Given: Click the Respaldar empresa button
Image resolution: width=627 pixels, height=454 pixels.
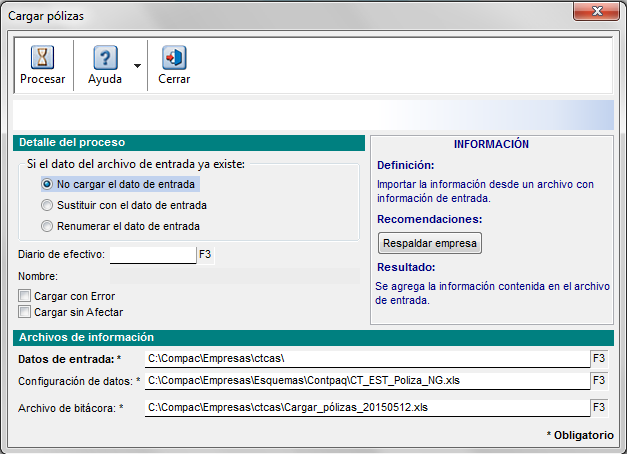Looking at the screenshot, I should click(x=430, y=243).
